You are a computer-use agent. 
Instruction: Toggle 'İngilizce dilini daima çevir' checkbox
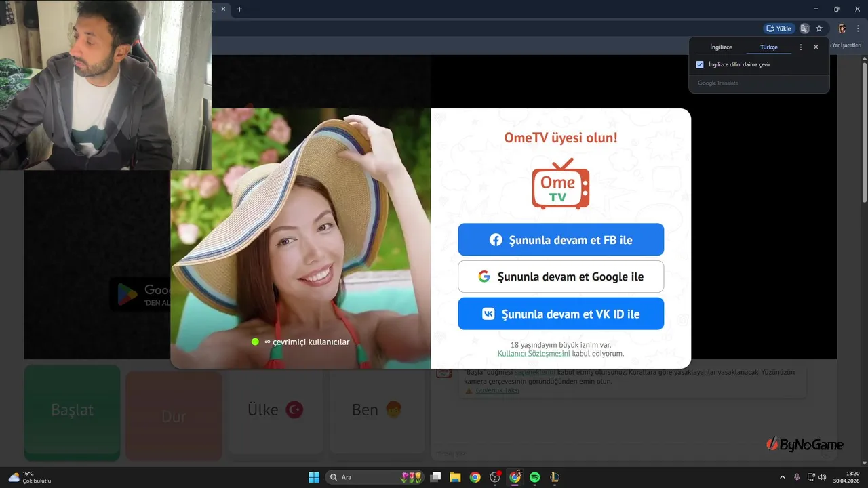point(701,64)
